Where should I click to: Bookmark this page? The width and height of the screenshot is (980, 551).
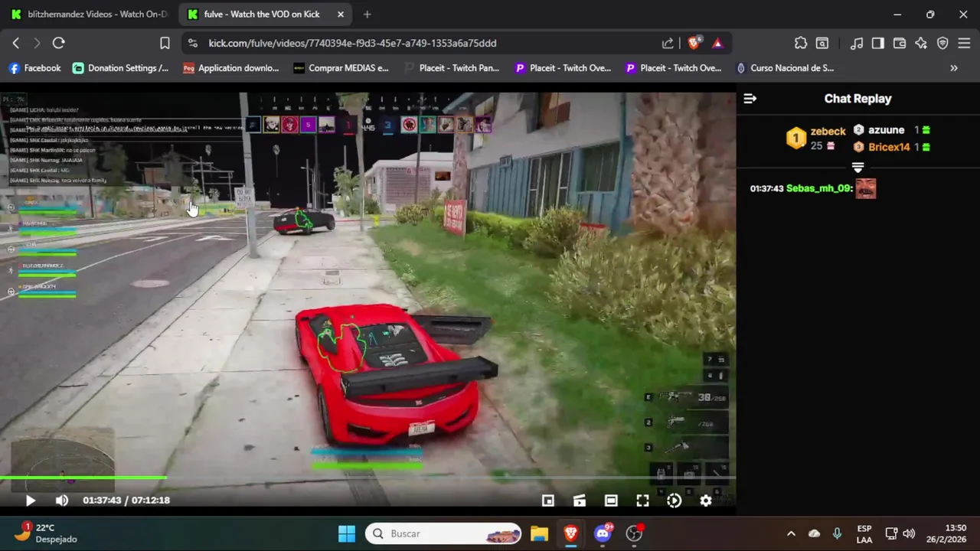[x=165, y=44]
